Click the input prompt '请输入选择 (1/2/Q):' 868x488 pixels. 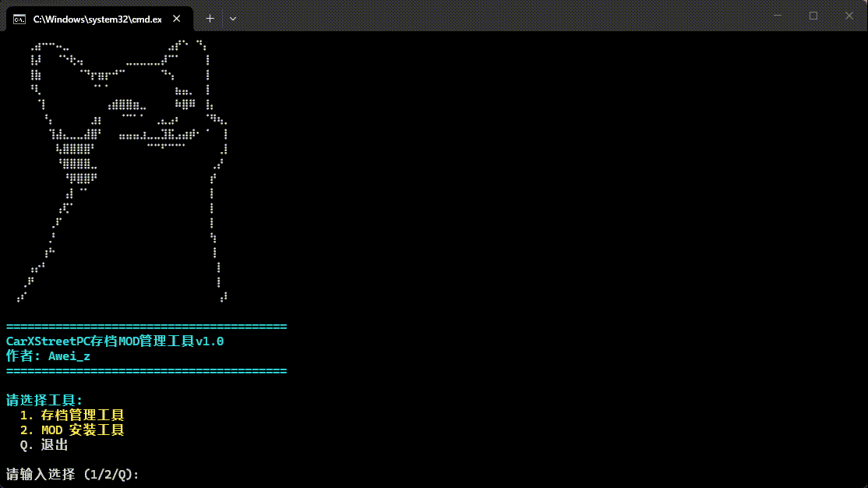click(72, 475)
